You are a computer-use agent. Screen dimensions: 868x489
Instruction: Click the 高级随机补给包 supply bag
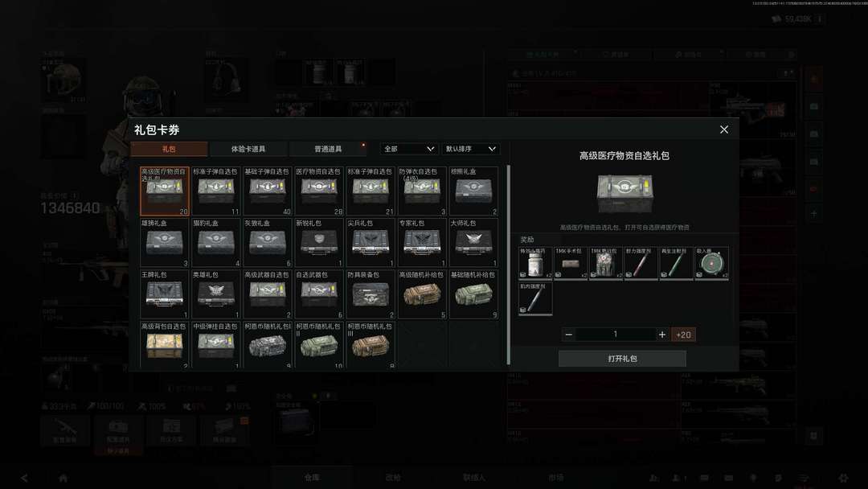(422, 294)
